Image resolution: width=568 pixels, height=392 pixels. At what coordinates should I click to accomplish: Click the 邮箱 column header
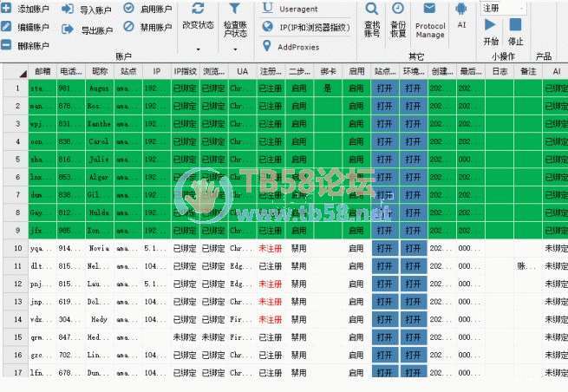(42, 70)
